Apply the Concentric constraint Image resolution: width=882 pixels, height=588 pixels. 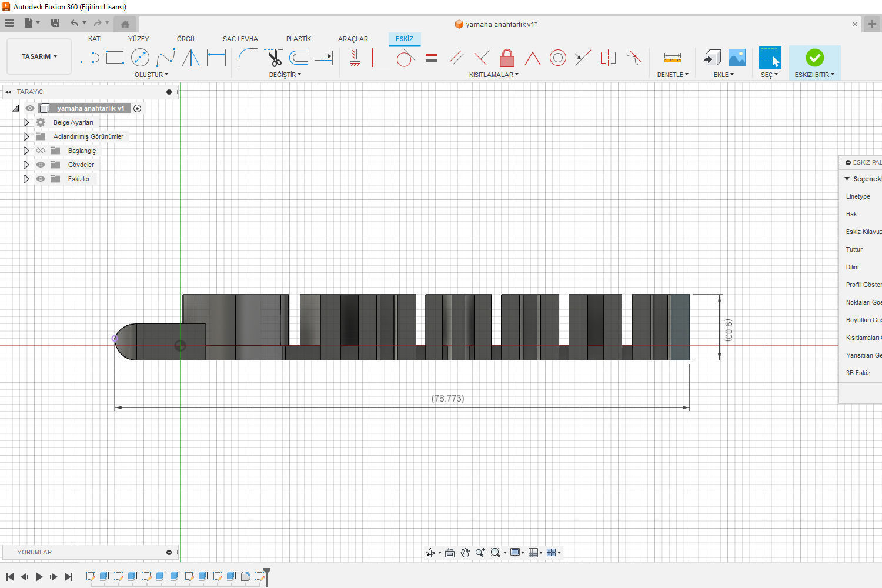tap(558, 58)
